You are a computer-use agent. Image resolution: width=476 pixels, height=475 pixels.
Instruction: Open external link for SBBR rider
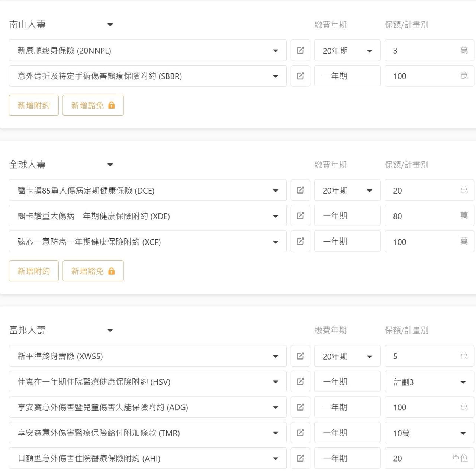(300, 76)
